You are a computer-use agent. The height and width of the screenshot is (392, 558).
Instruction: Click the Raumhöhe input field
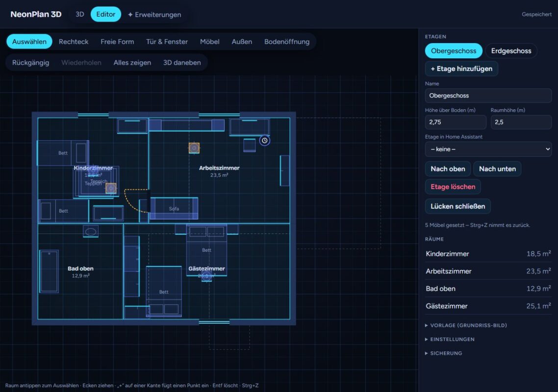pos(521,122)
